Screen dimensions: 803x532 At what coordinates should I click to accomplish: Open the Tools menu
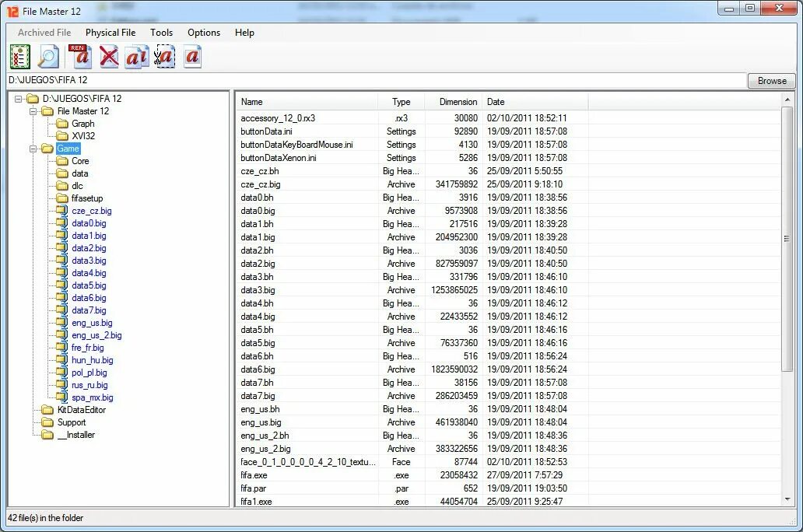161,32
